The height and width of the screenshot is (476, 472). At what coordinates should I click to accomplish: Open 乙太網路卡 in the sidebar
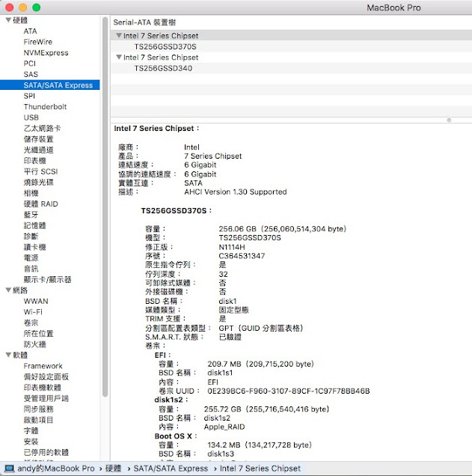coord(42,129)
